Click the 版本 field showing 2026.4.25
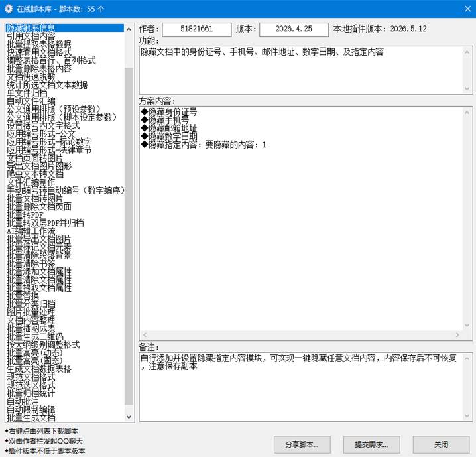 coord(294,29)
